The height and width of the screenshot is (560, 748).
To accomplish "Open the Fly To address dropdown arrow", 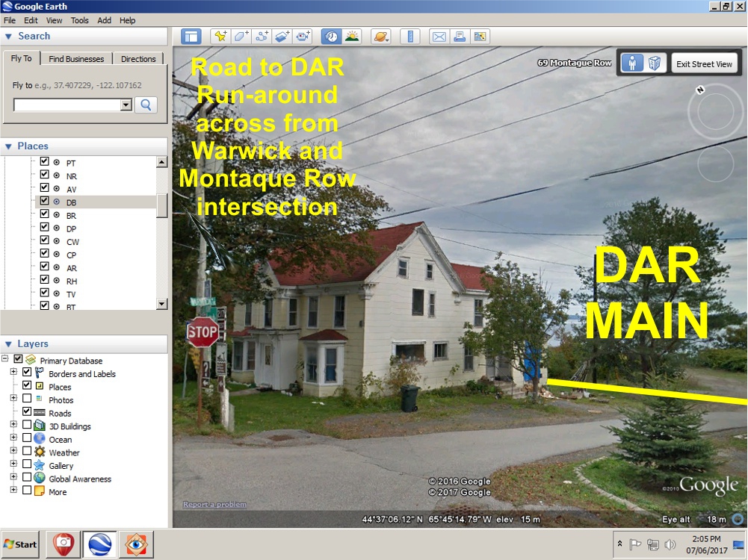I will coord(126,105).
